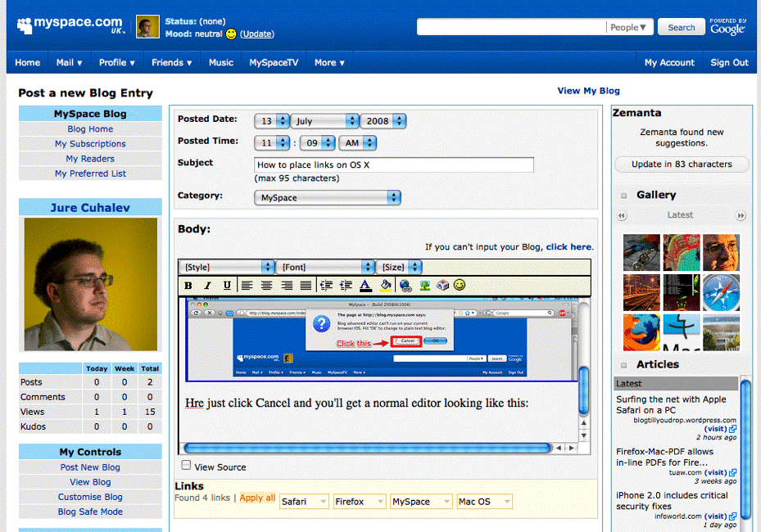This screenshot has width=761, height=532.
Task: Open the View My Blog link
Action: 588,91
